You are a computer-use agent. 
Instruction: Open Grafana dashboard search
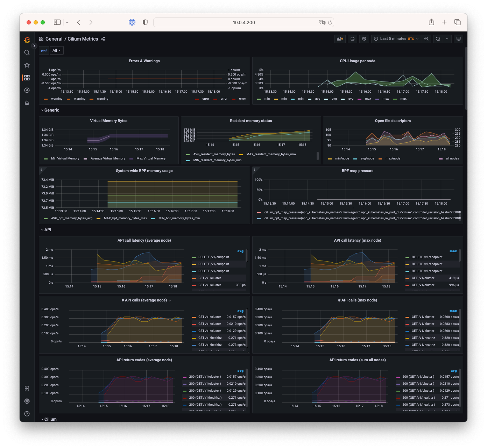coord(27,52)
